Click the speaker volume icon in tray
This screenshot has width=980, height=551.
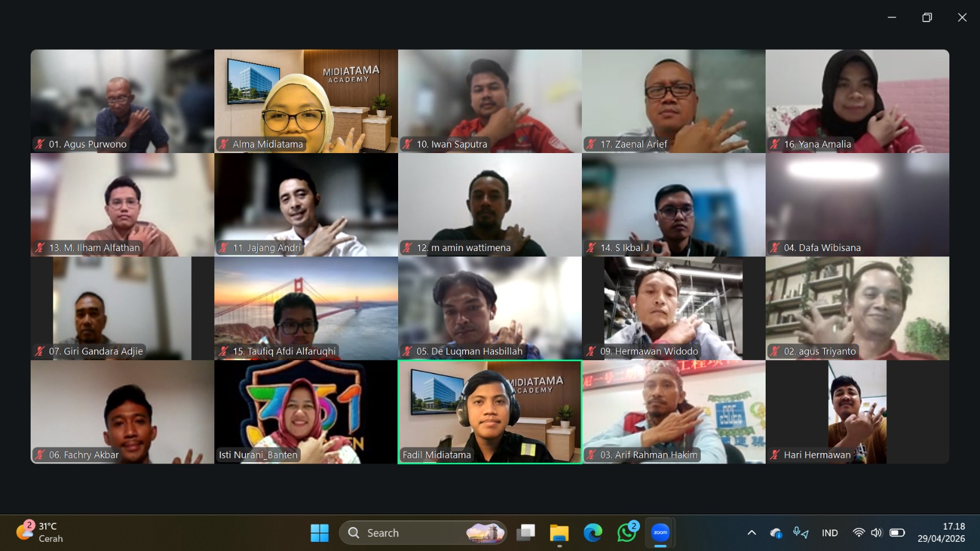[x=876, y=533]
